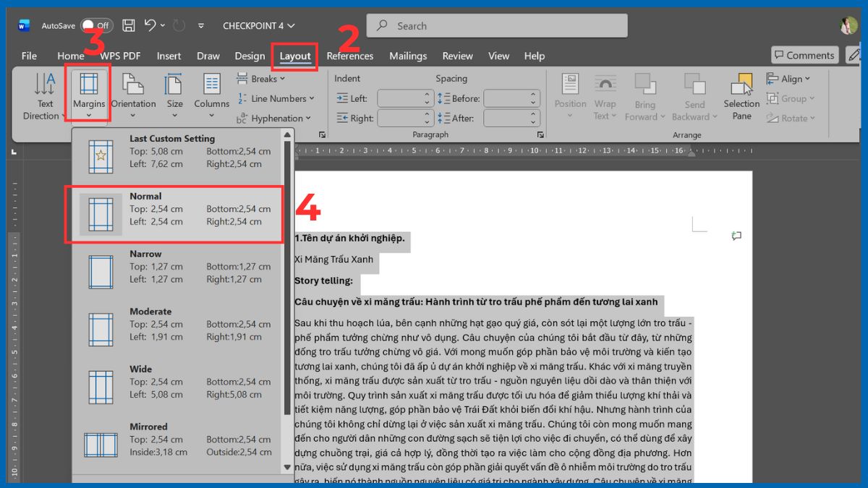Open the Text Direction tool

coord(45,95)
